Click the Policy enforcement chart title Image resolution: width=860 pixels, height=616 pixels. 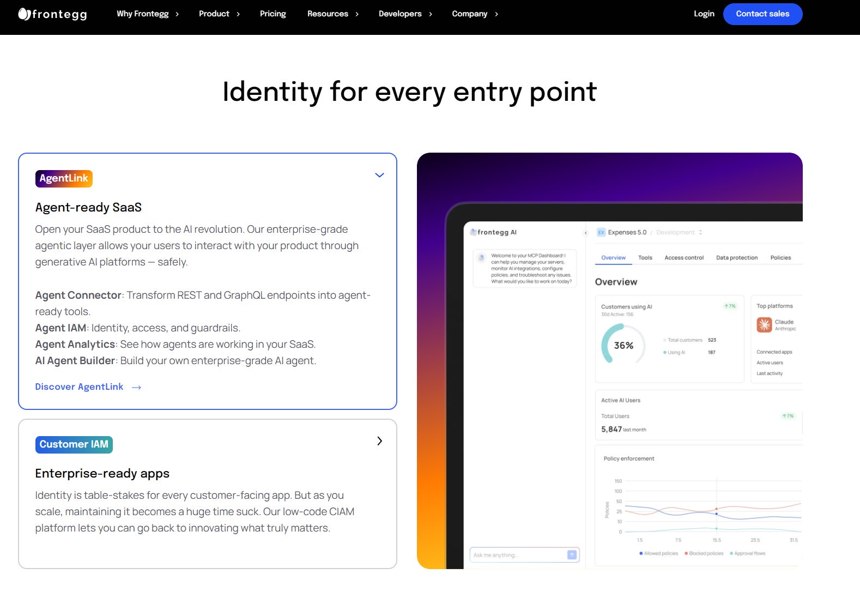pos(629,458)
